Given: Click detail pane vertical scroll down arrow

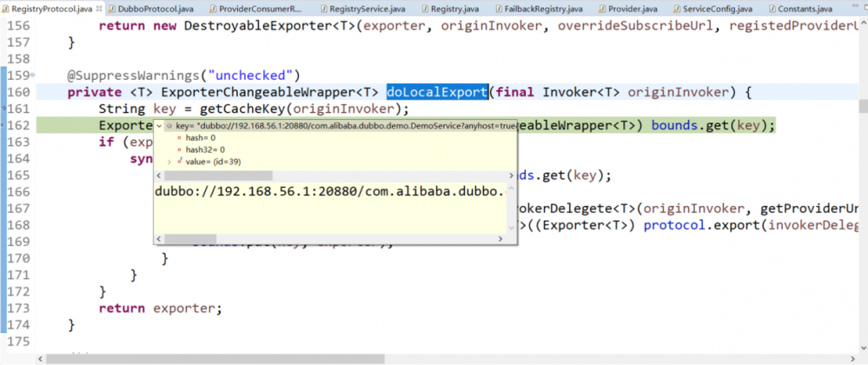Looking at the screenshot, I should [512, 228].
